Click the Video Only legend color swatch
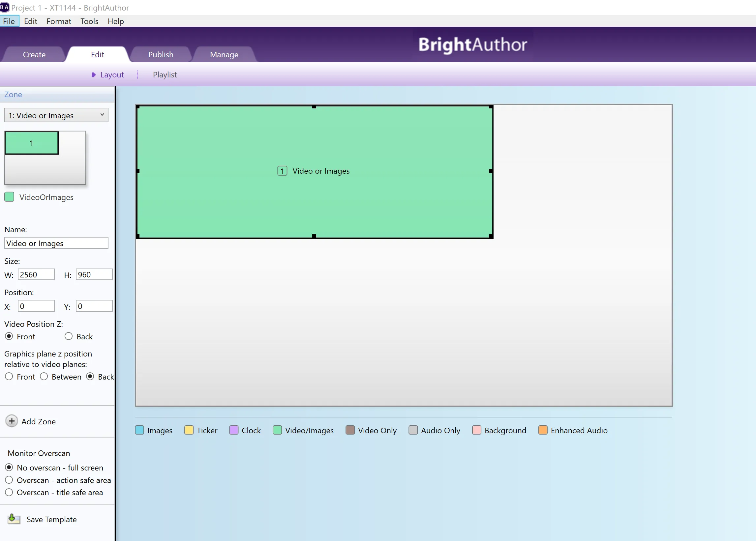Image resolution: width=756 pixels, height=541 pixels. coord(350,430)
